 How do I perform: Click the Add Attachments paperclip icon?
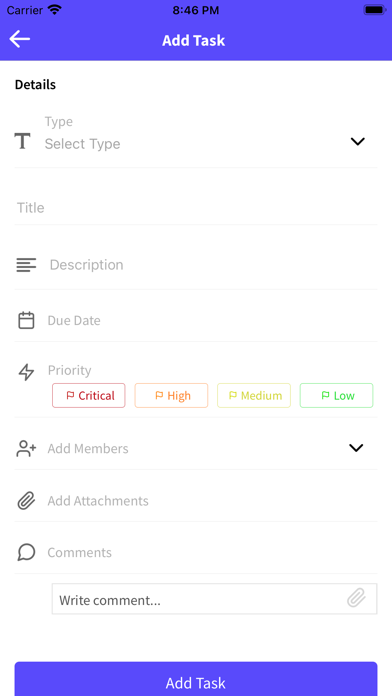[26, 501]
